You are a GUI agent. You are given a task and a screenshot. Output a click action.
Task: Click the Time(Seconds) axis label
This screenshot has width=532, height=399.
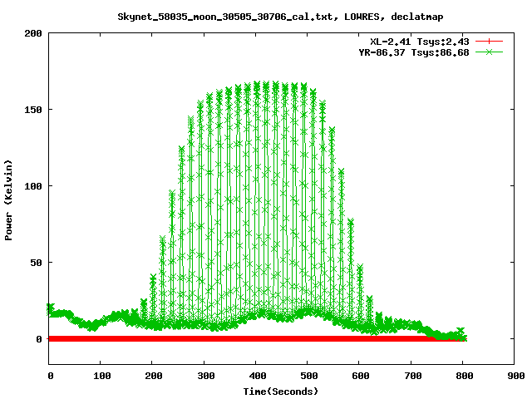coord(281,392)
